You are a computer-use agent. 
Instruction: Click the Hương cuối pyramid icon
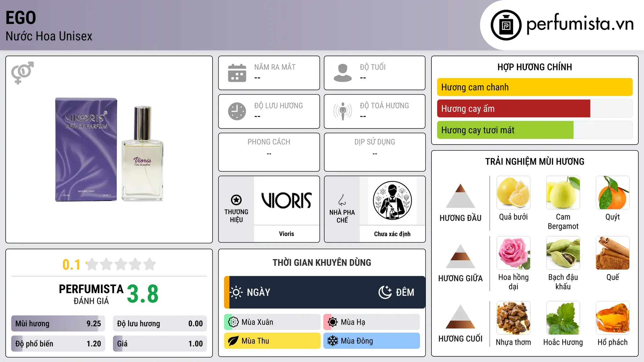(460, 316)
